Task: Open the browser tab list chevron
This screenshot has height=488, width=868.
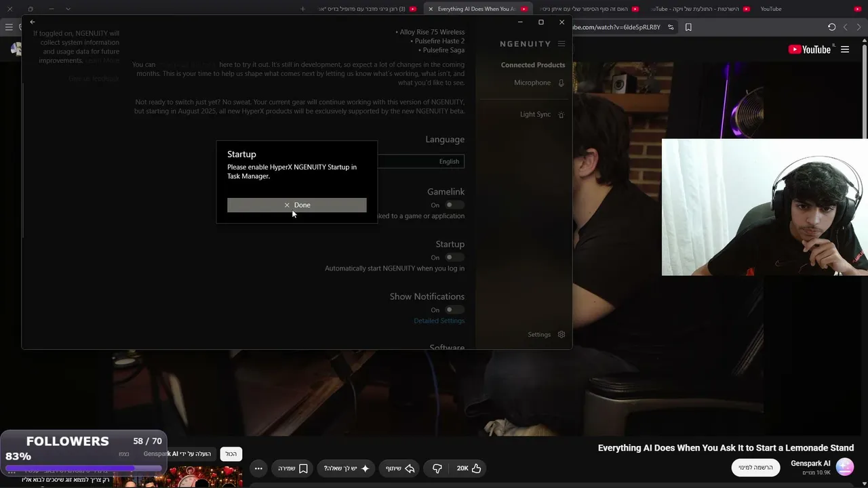Action: tap(68, 9)
